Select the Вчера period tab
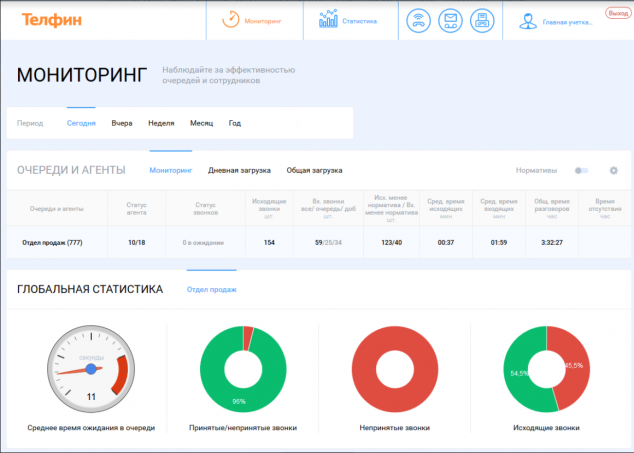Screen dimensions: 634x453 (x=122, y=123)
